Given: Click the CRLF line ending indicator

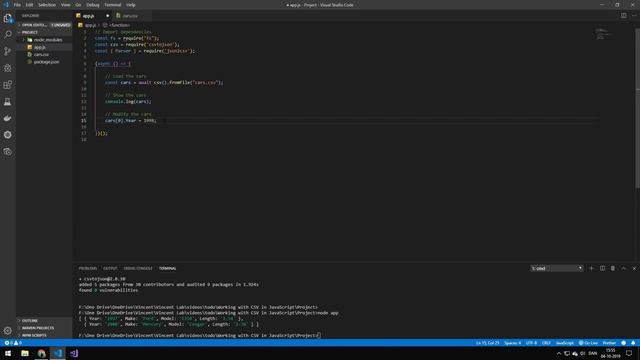Looking at the screenshot, I should [546, 343].
